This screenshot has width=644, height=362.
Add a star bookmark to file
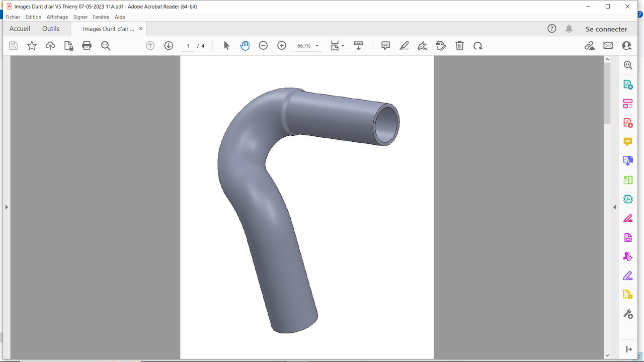[x=32, y=46]
